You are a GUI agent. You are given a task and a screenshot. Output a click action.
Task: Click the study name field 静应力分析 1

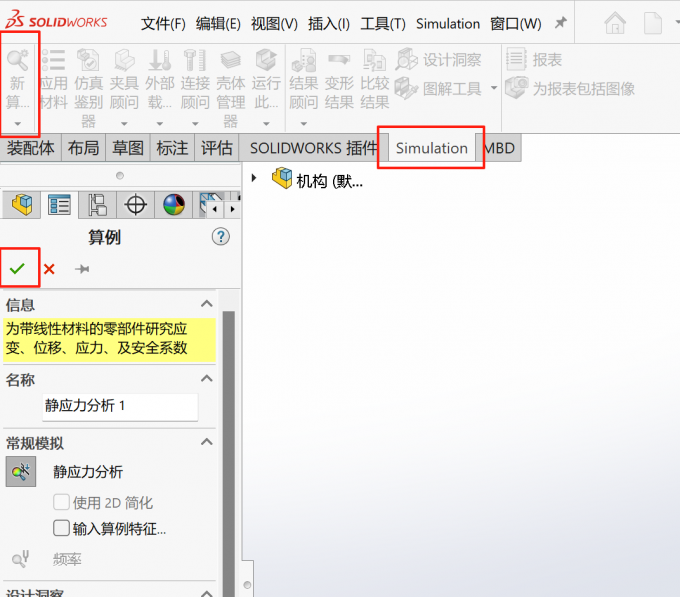click(120, 406)
